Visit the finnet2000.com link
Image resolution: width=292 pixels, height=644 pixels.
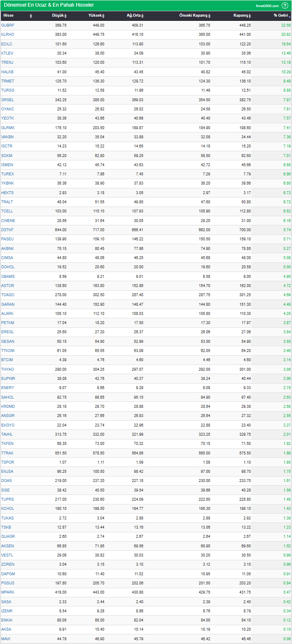point(267,6)
